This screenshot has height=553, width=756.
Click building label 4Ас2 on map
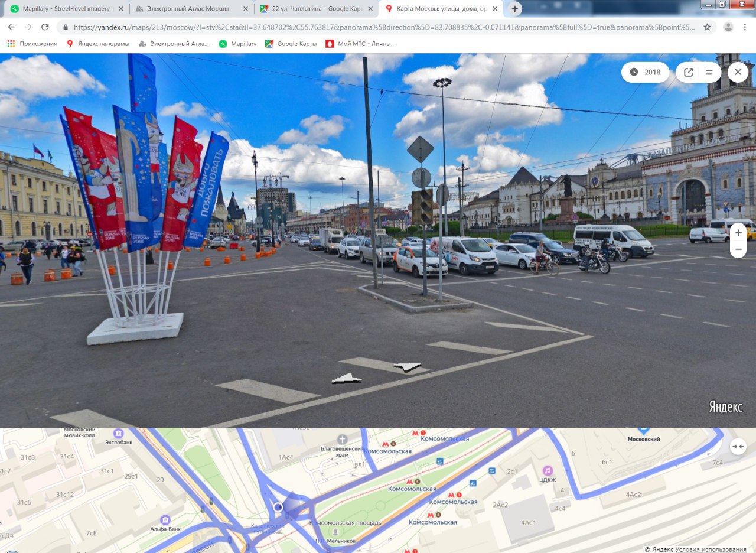tap(634, 495)
